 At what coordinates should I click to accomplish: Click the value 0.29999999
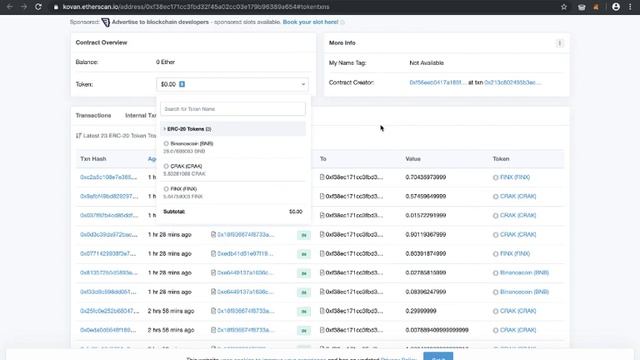point(421,311)
